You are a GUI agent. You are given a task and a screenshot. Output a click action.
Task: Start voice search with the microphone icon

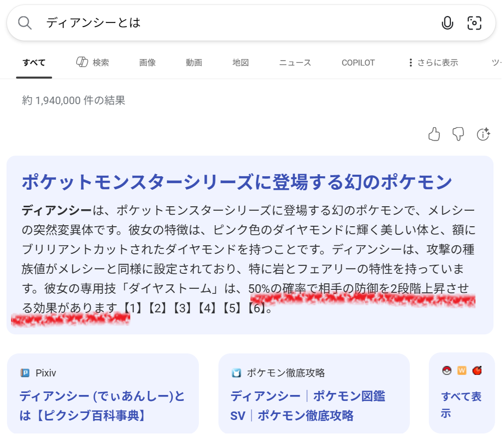coord(447,23)
